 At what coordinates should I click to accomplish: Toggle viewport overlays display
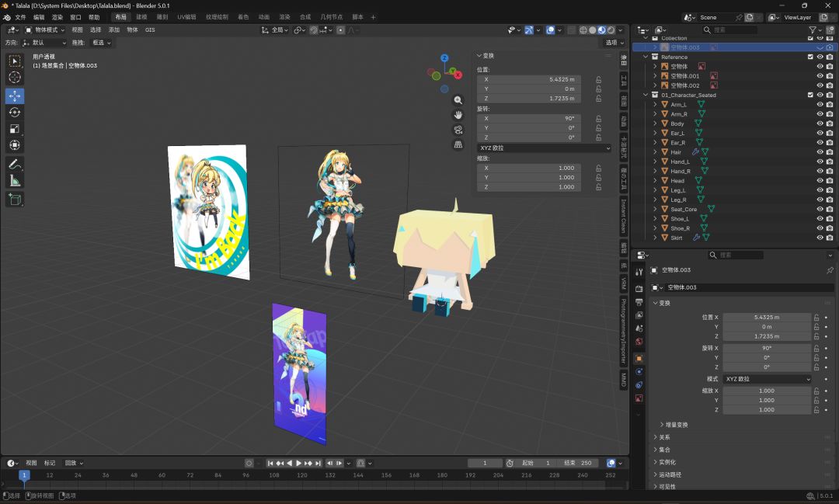tap(551, 30)
